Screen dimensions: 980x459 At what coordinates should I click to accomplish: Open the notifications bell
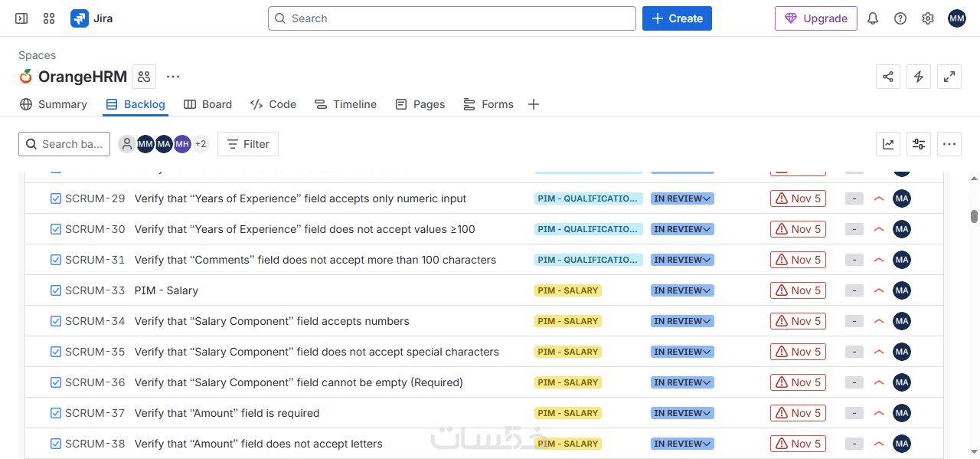point(873,18)
